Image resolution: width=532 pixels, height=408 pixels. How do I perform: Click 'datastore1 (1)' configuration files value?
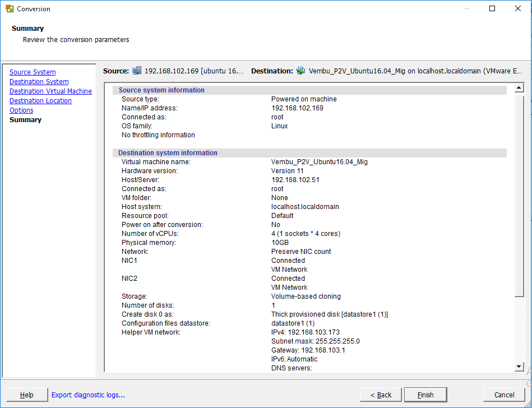pos(293,323)
